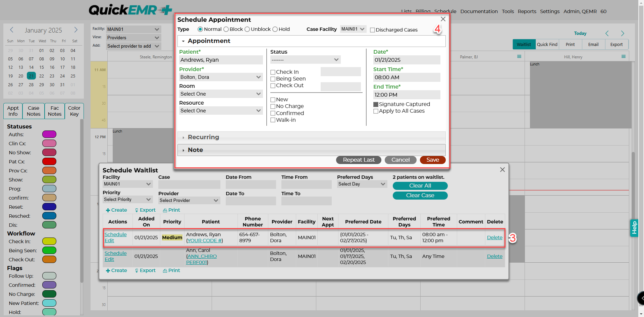Open Settings menu

point(550,11)
